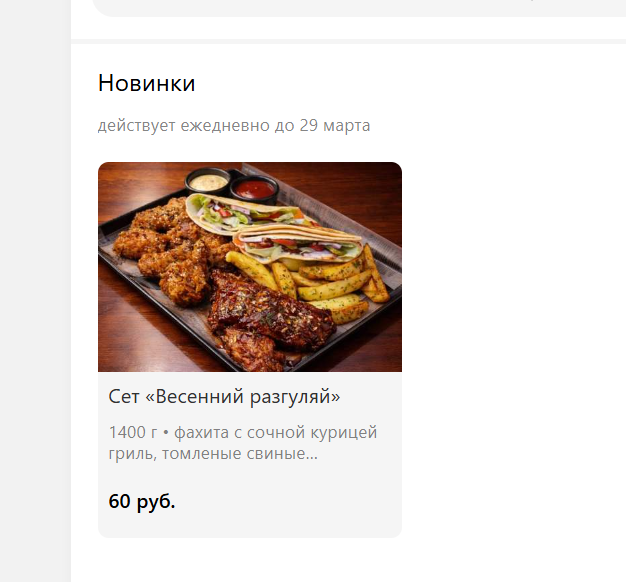Click the Новинки section heading
626x582 pixels.
(x=147, y=83)
